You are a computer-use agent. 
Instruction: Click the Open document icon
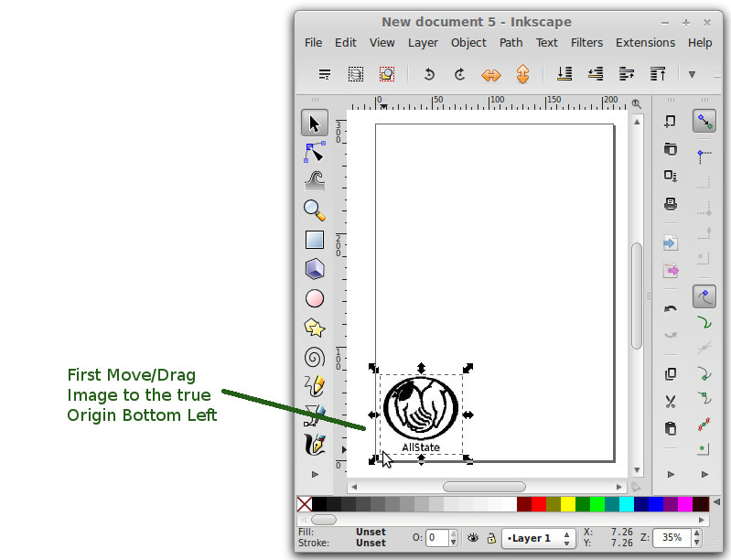[x=671, y=149]
